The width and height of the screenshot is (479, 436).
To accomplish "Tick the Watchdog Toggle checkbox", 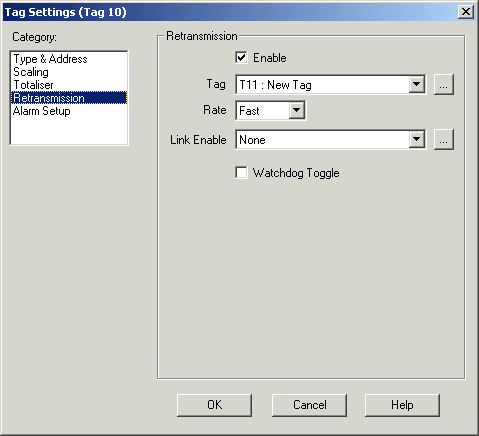I will 241,173.
